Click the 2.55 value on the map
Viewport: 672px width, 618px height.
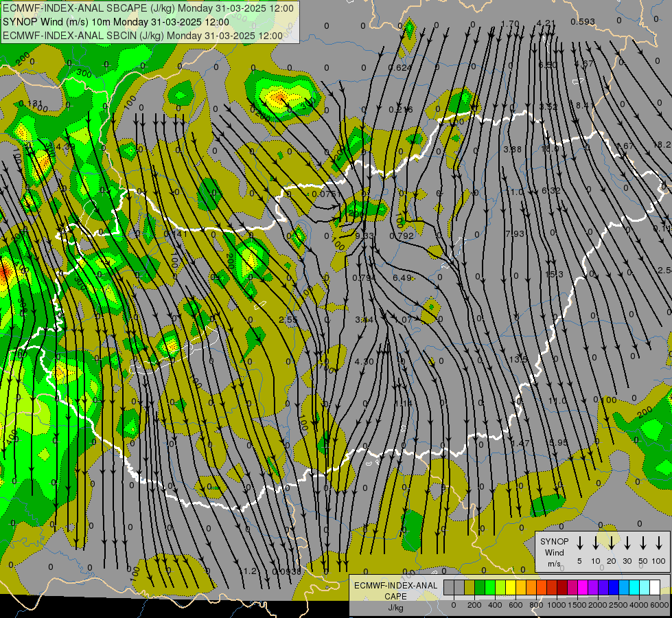[x=288, y=319]
